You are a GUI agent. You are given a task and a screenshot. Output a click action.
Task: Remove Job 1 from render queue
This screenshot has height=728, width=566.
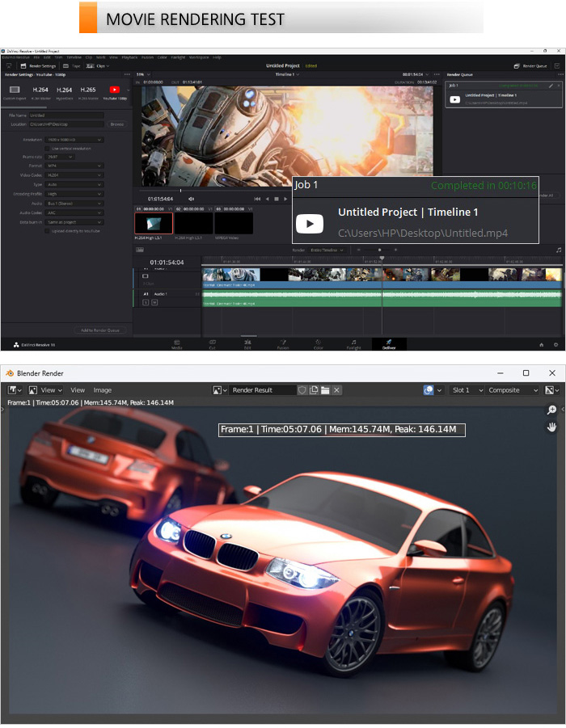tap(558, 86)
